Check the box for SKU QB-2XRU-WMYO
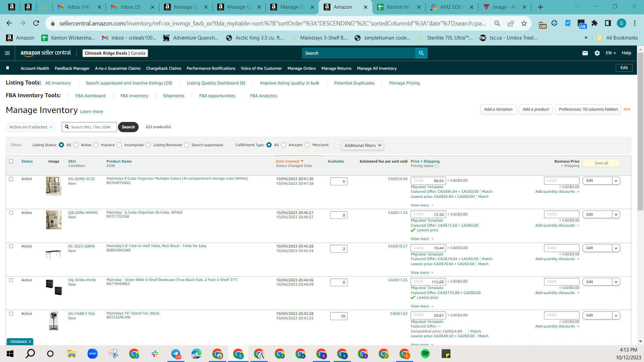The height and width of the screenshot is (362, 644). (11, 213)
